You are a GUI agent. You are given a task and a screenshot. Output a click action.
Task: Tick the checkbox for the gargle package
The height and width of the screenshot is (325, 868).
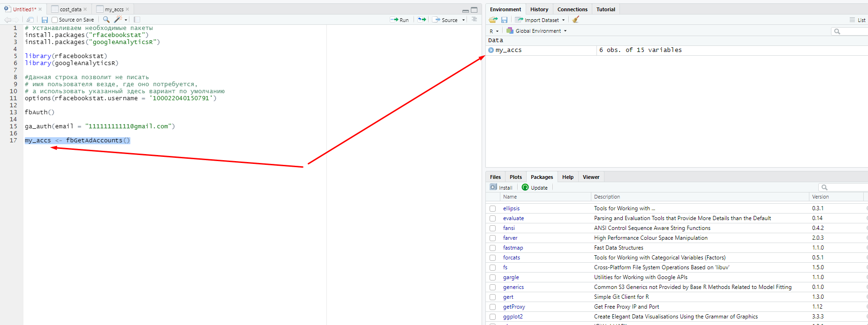(492, 278)
